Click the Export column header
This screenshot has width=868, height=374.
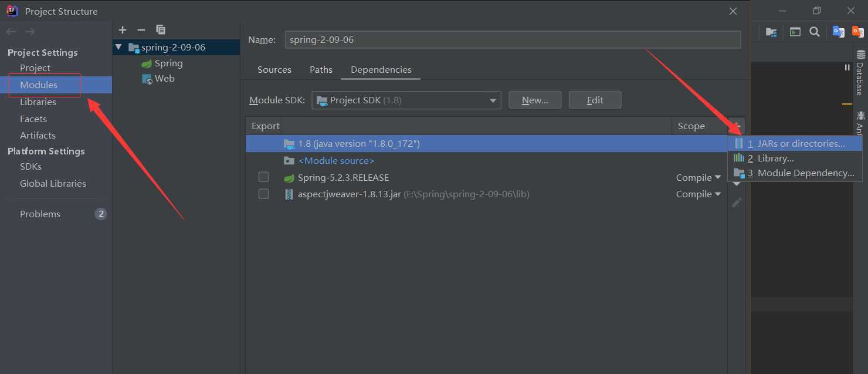pyautogui.click(x=265, y=126)
